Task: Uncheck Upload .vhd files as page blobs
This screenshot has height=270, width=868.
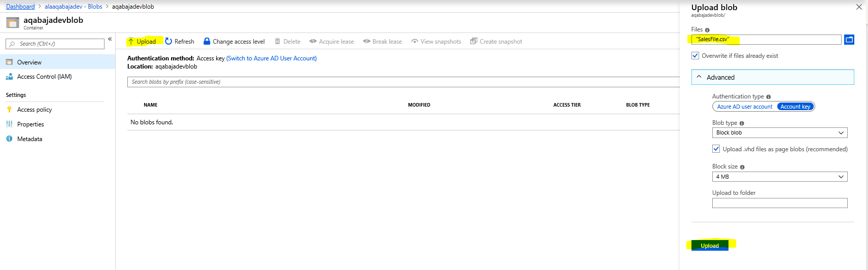Action: [716, 149]
